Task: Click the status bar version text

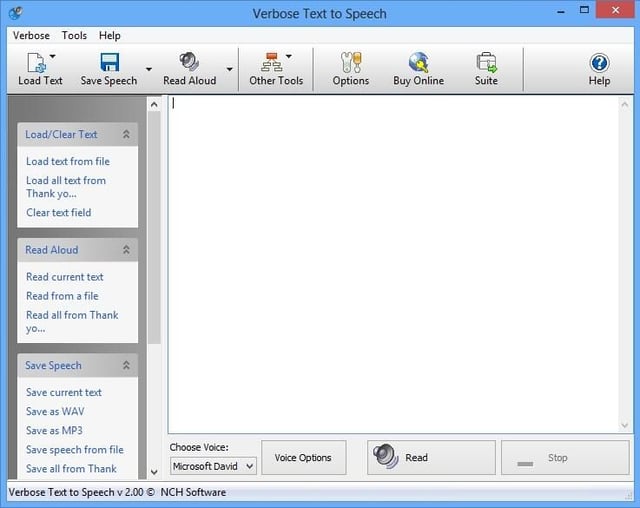Action: pos(117,492)
